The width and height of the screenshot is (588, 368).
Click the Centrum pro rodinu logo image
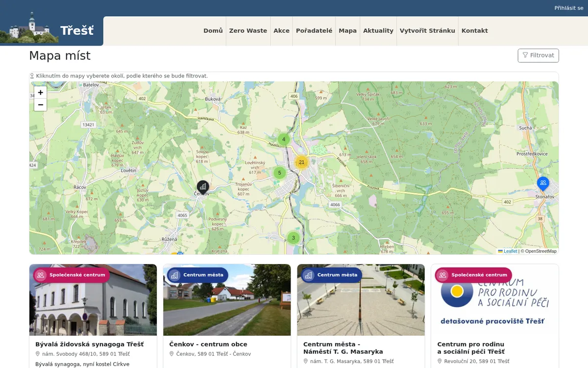tap(495, 300)
